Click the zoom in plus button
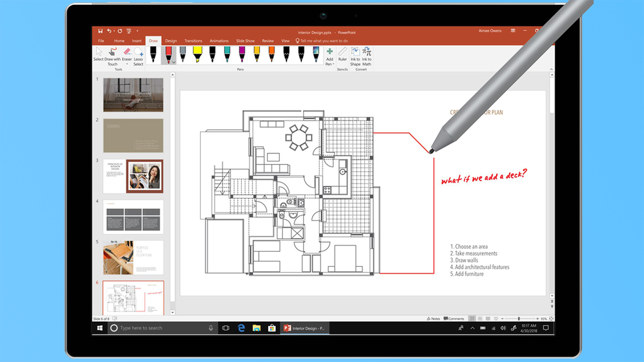This screenshot has height=362, width=644. click(x=537, y=319)
